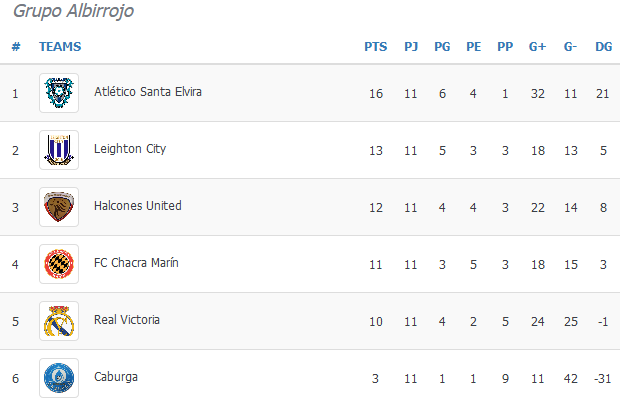Sort by the PJ column header
Screen dimensions: 620x399
[x=411, y=47]
